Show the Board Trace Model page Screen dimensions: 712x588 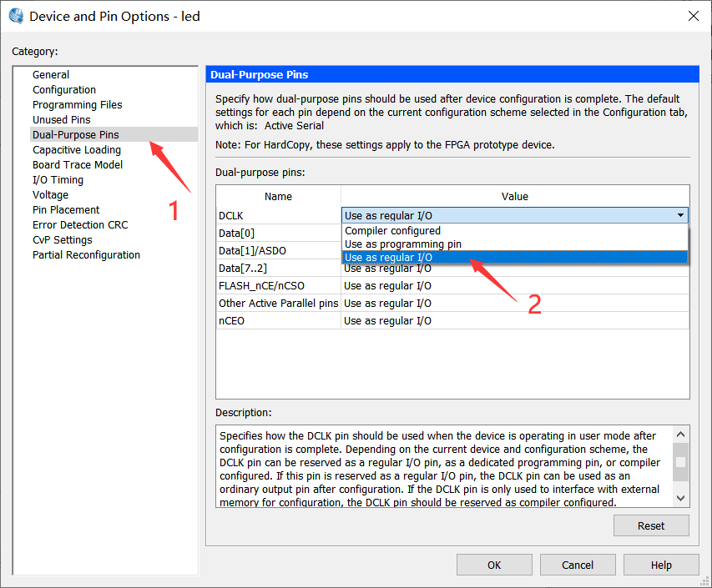[x=78, y=165]
